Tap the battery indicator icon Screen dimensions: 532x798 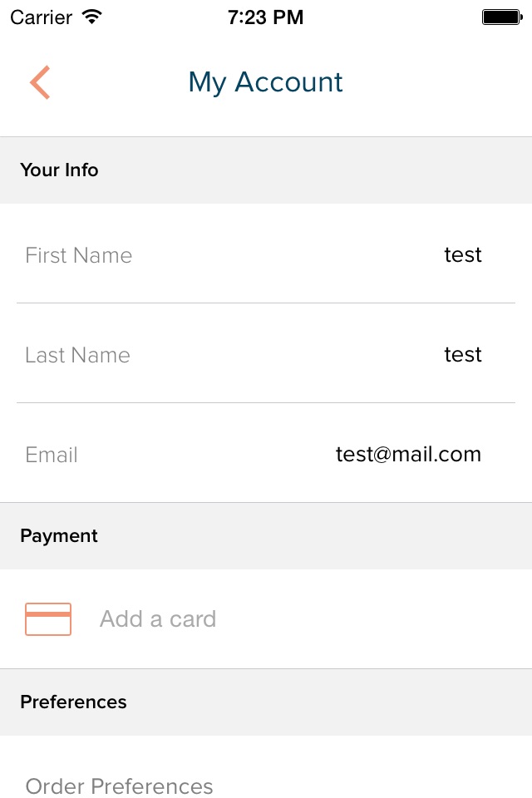(x=502, y=17)
